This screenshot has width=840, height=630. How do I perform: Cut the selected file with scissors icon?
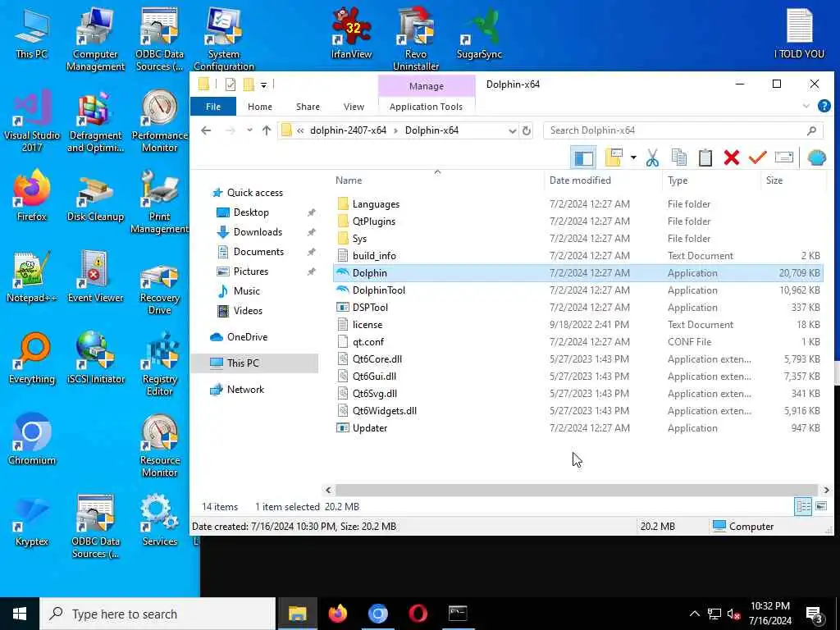tap(652, 157)
